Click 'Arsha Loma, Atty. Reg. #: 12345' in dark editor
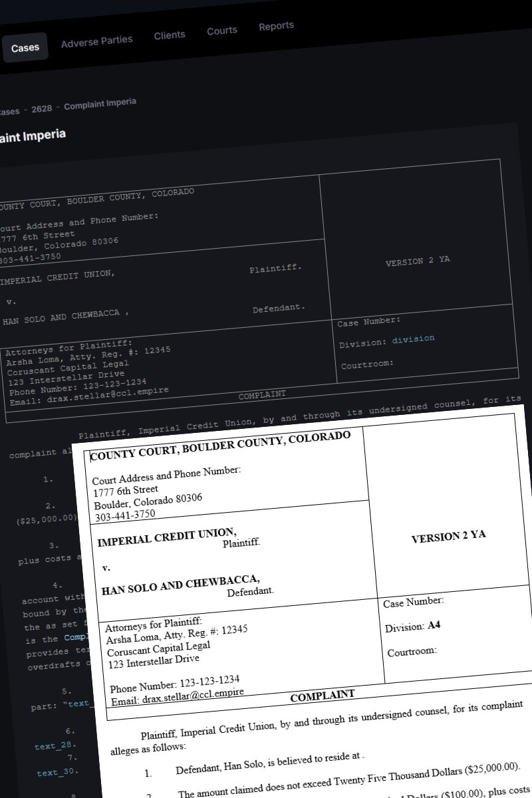Viewport: 532px width, 798px height. 88,356
